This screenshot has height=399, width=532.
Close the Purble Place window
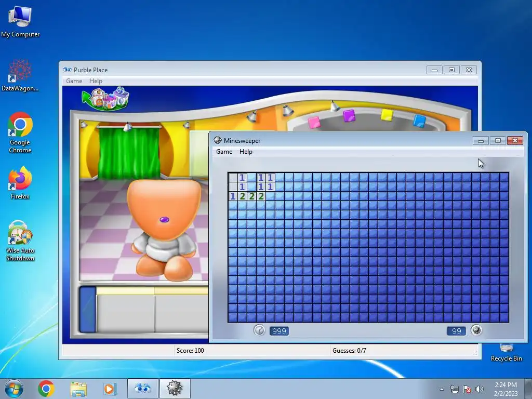click(x=469, y=70)
